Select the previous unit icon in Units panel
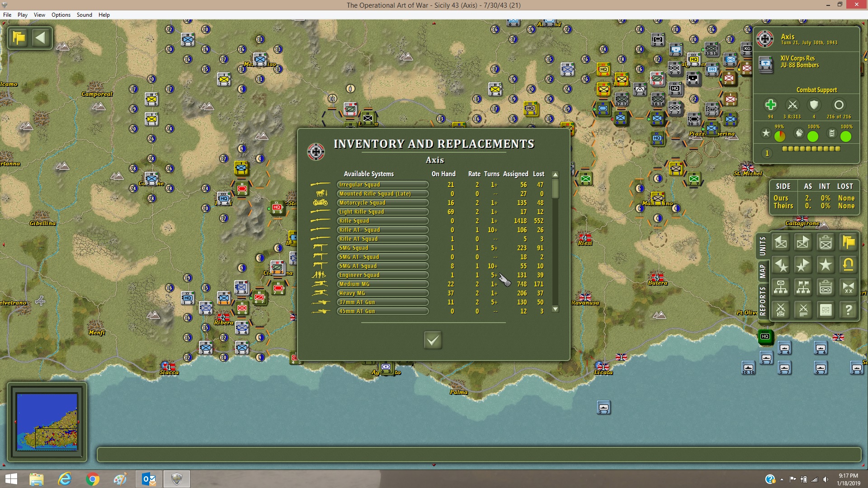 click(781, 243)
